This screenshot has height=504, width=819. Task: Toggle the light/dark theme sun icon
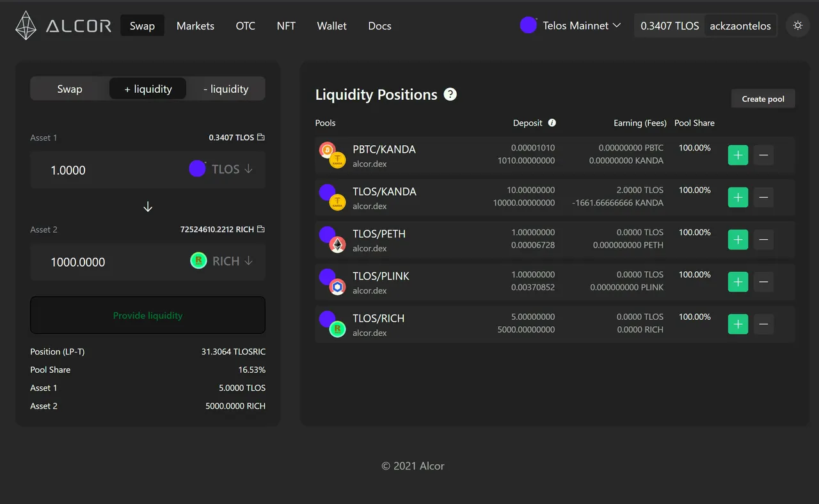797,26
